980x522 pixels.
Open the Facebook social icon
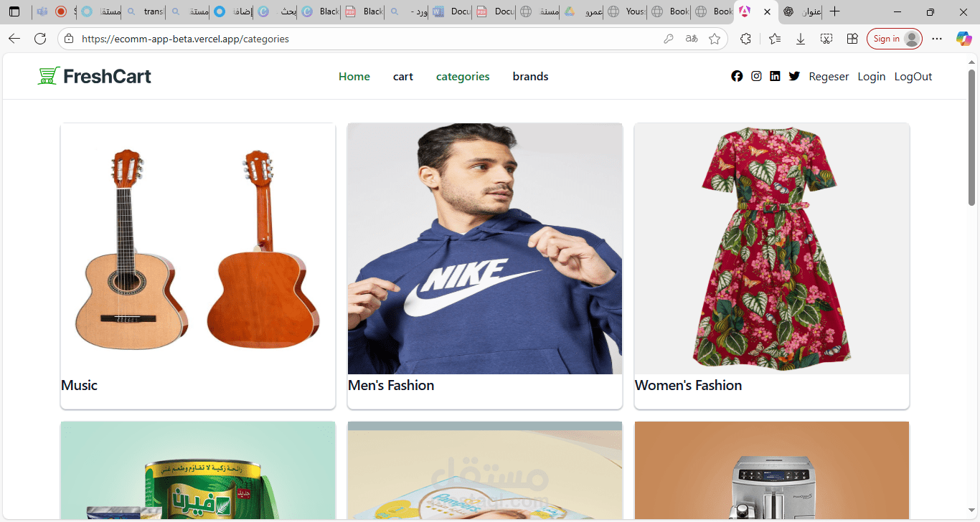tap(737, 76)
